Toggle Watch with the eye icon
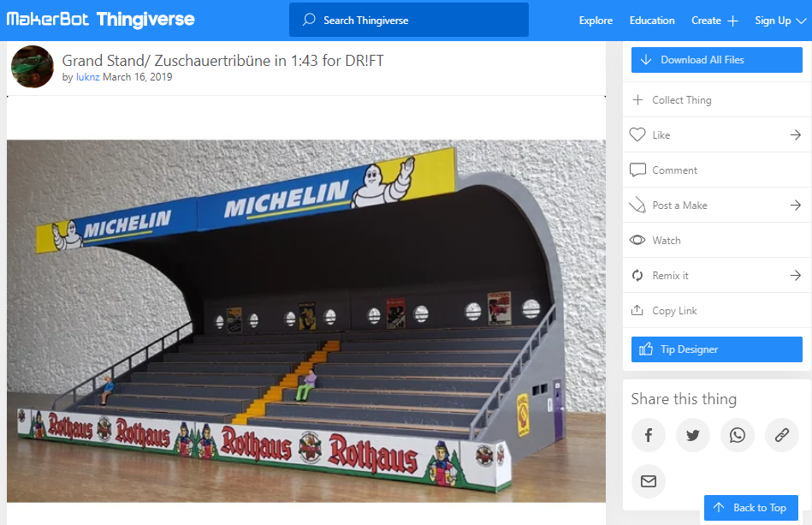812x525 pixels. click(x=637, y=240)
